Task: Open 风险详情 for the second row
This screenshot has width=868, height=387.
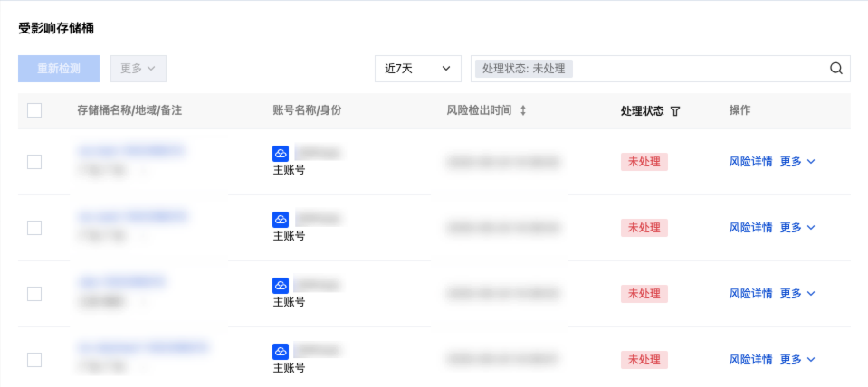Action: coord(750,228)
